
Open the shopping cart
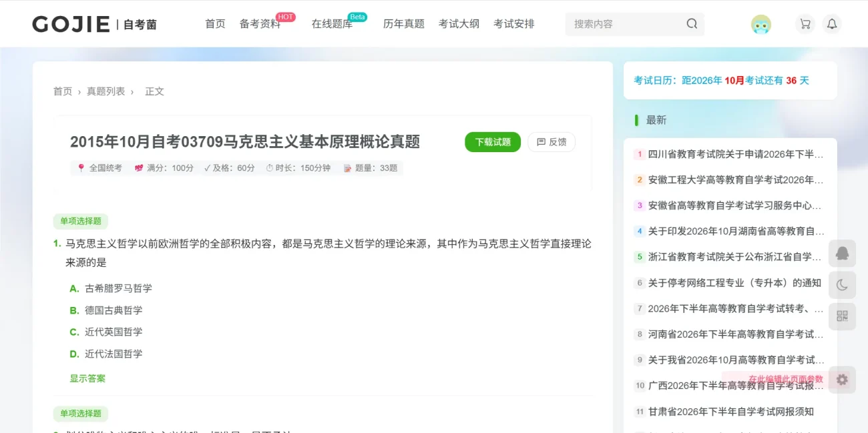[805, 24]
